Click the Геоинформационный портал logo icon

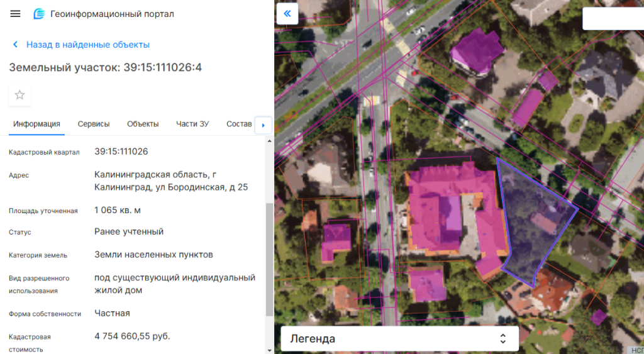[39, 14]
